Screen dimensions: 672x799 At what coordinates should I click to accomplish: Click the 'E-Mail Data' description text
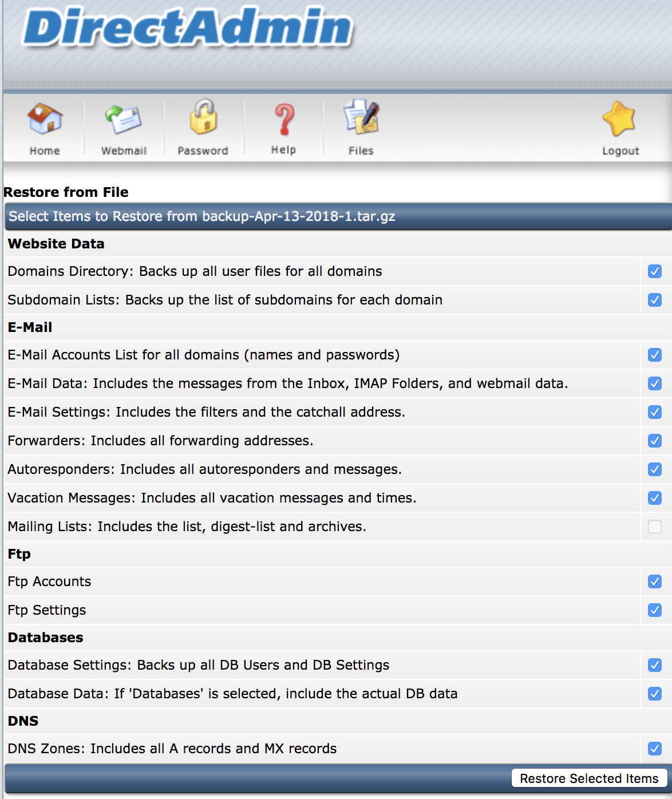(x=288, y=383)
